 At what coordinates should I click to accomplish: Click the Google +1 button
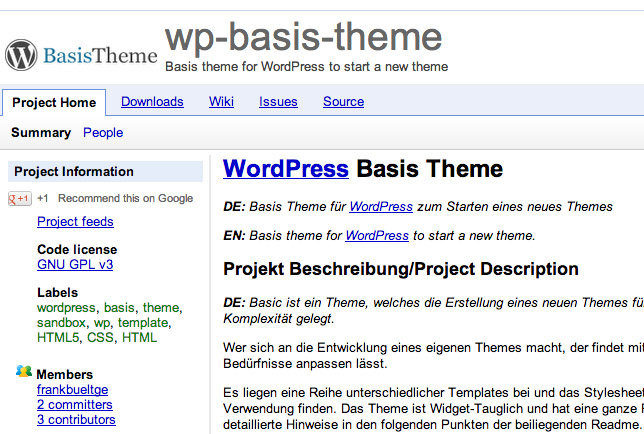(x=20, y=199)
